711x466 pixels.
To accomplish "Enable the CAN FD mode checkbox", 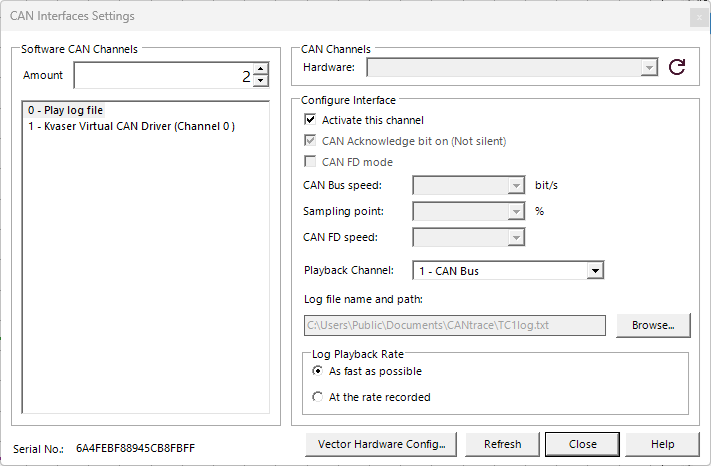I will pos(310,162).
